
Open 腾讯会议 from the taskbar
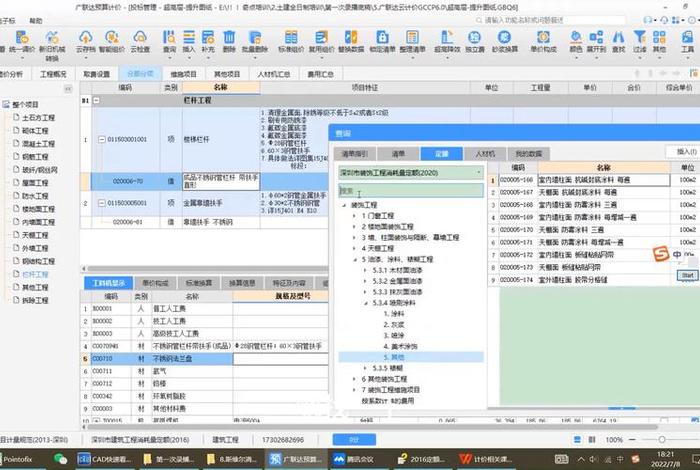pos(353,459)
